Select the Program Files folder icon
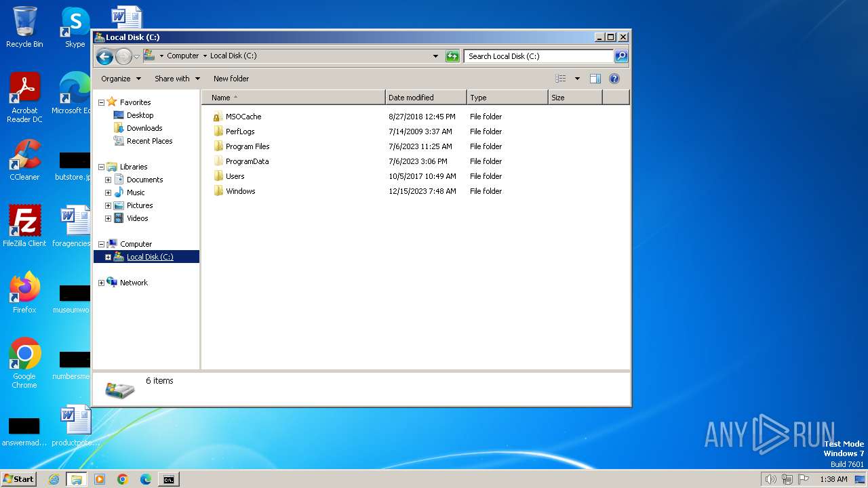Image resolution: width=868 pixels, height=488 pixels. tap(218, 146)
